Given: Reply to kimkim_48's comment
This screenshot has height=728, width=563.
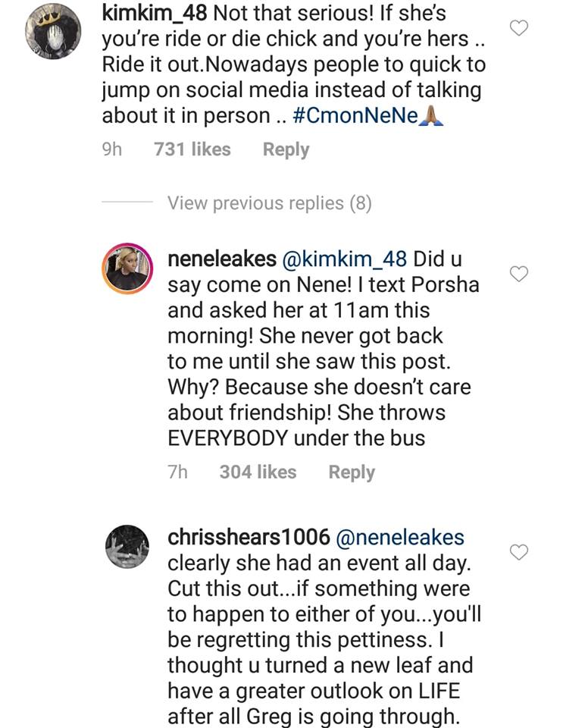Looking at the screenshot, I should point(286,149).
